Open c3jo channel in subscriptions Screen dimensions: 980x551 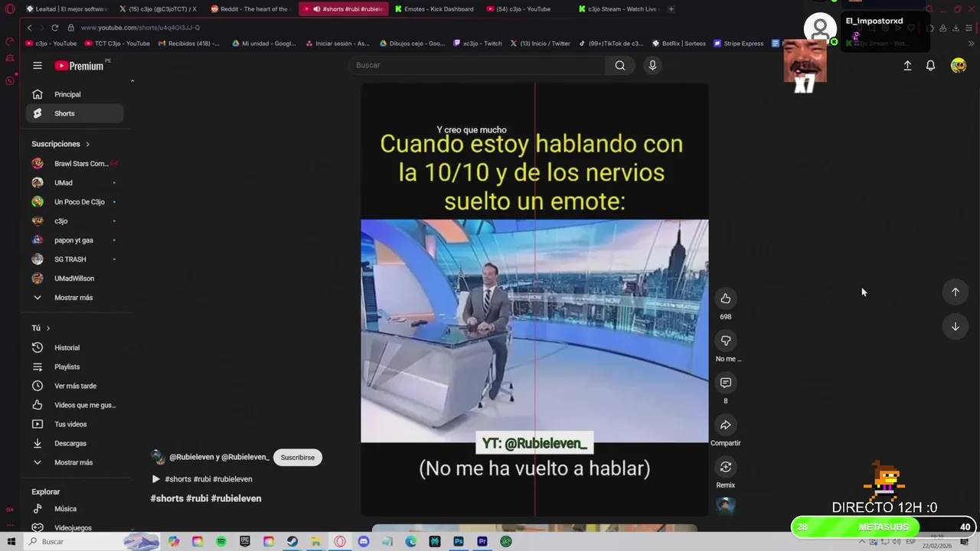tap(75, 221)
